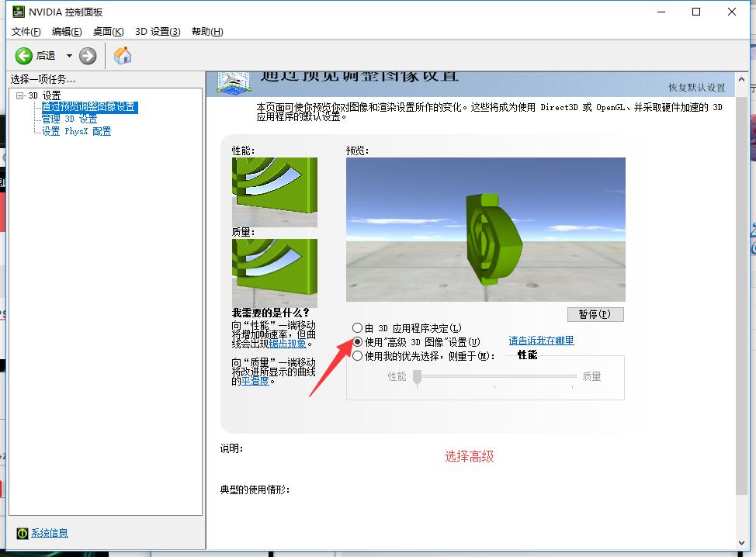Open the 3D 设置(3) menu
756x557 pixels.
click(x=158, y=32)
